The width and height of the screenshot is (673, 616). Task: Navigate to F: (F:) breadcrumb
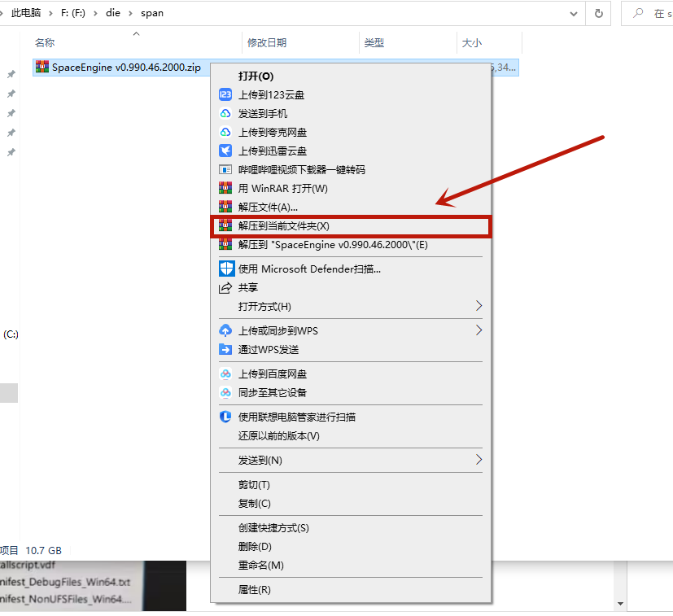pyautogui.click(x=73, y=13)
